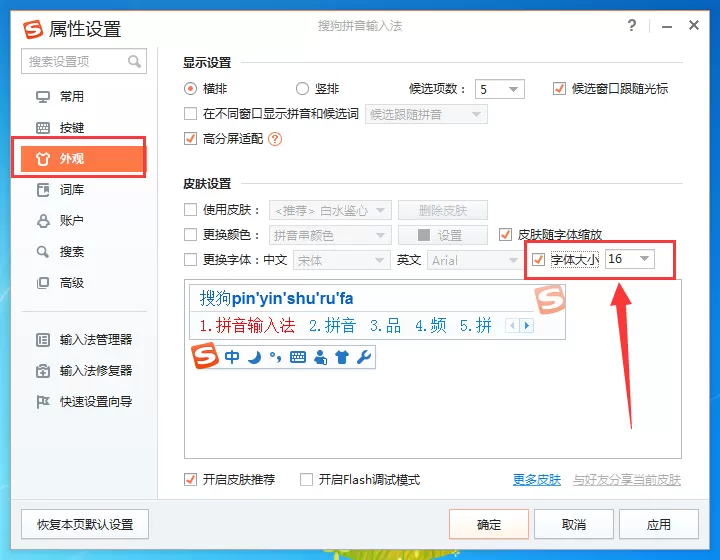Click candidate 1.拼音输入法 in preview
The image size is (720, 560).
point(247,325)
